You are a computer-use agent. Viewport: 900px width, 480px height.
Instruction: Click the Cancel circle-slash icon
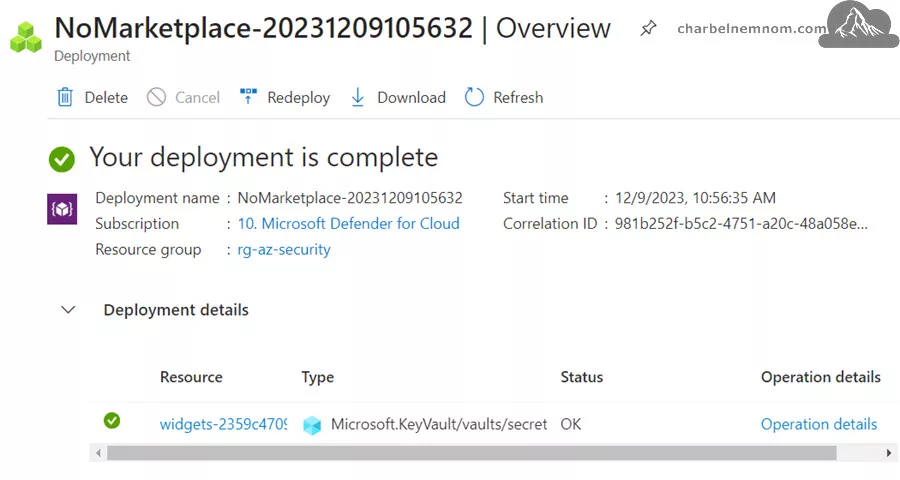[x=156, y=97]
